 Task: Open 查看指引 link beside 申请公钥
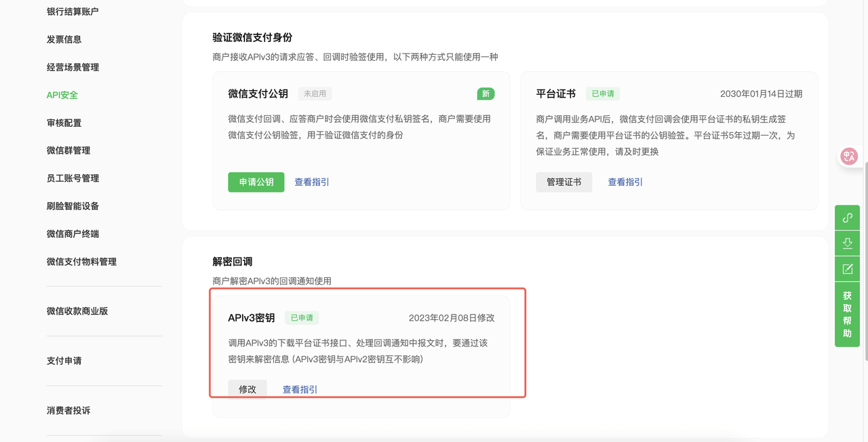click(311, 182)
